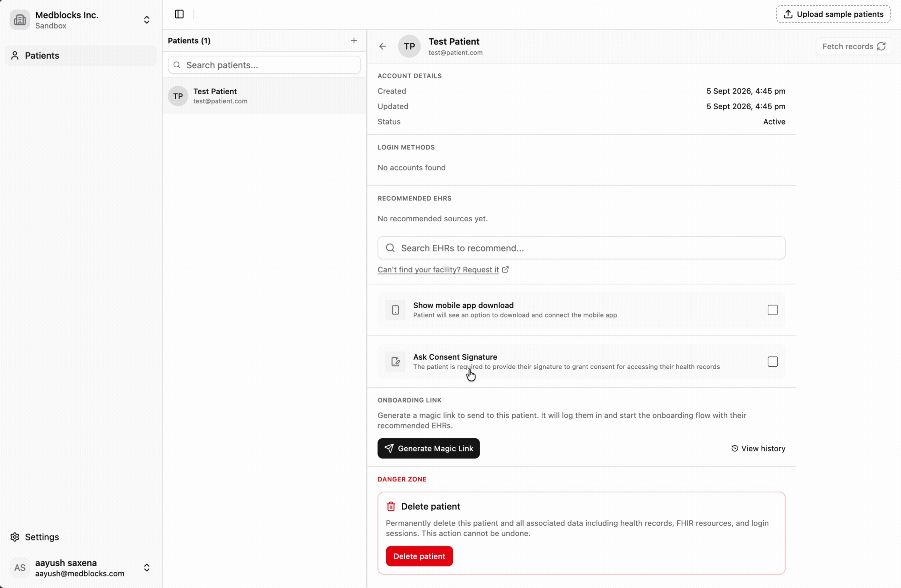Click magnifier icon in Search EHRs field
This screenshot has height=588, width=901.
390,248
